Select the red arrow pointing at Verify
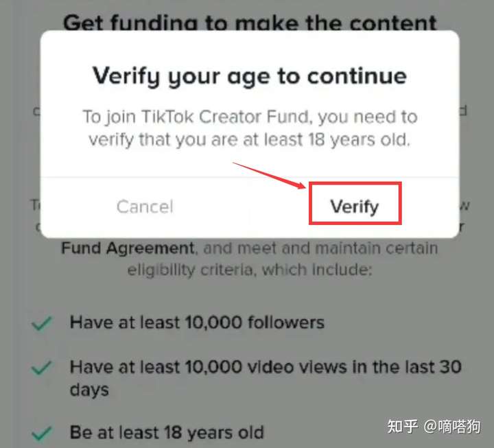Image resolution: width=494 pixels, height=448 pixels. point(270,176)
